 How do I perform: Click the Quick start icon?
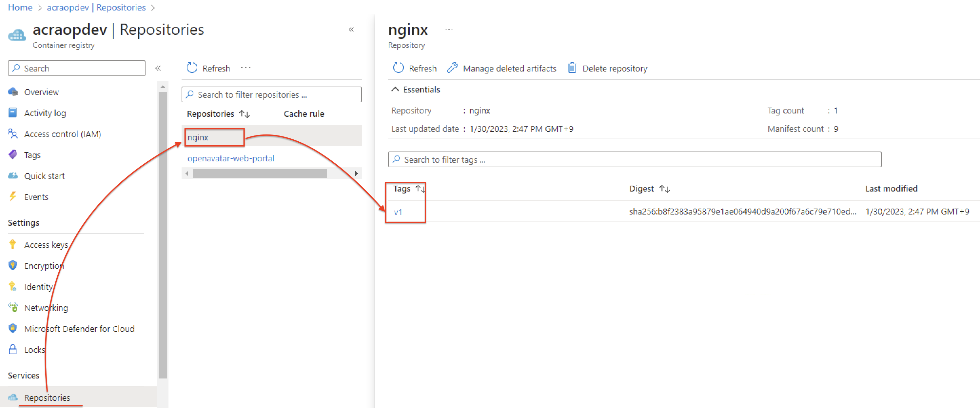click(x=13, y=175)
